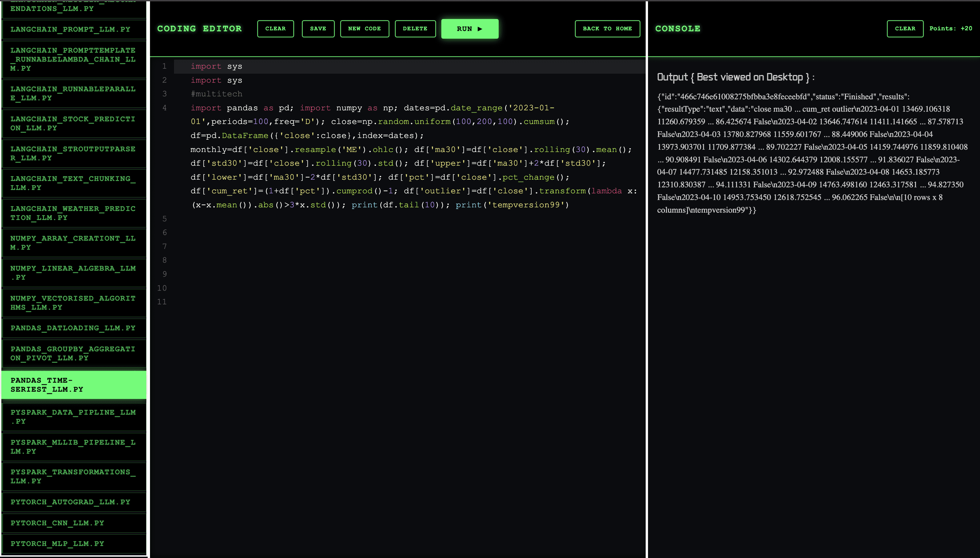
Task: Open LANGCHAIN_TEXT_CHUNKING_LLM.PY file
Action: point(74,183)
